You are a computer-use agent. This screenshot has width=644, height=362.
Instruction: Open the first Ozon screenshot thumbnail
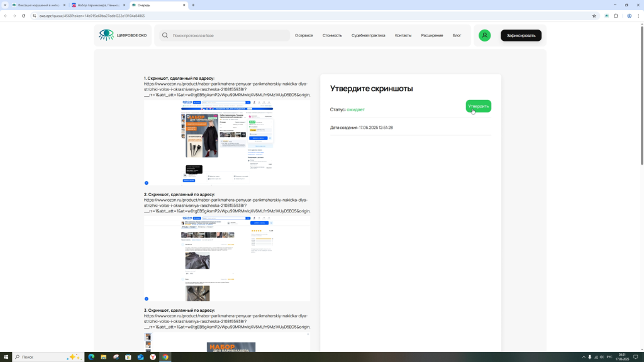coord(227,143)
